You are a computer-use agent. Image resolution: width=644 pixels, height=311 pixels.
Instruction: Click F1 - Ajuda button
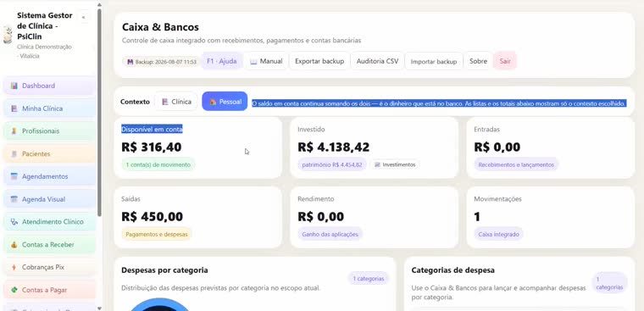click(222, 61)
